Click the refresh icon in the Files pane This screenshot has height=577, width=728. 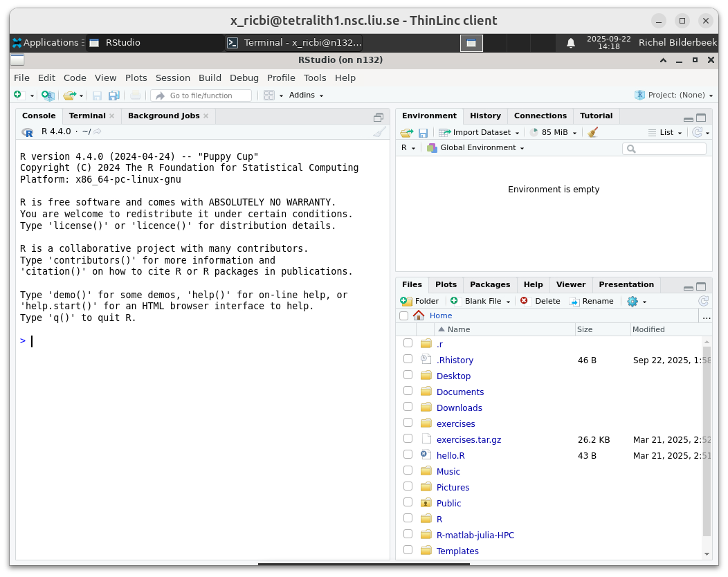coord(703,301)
